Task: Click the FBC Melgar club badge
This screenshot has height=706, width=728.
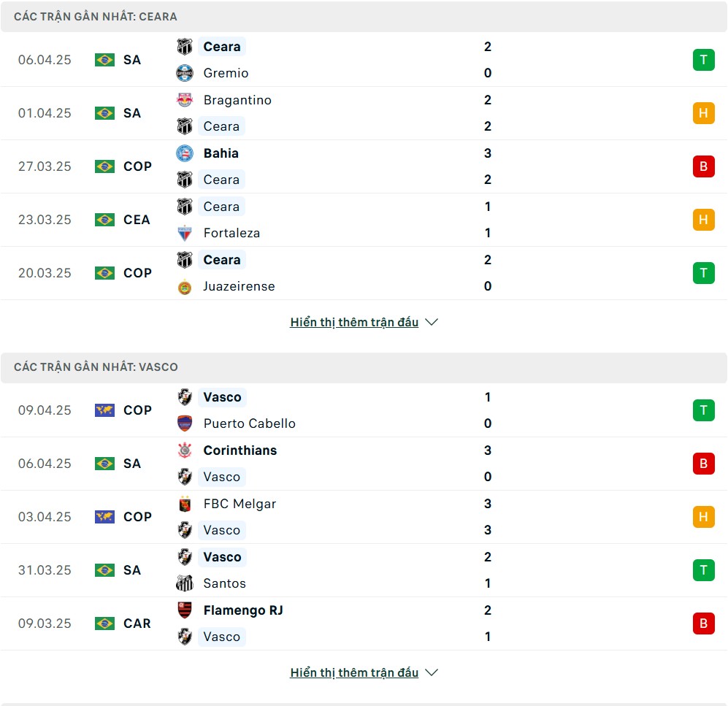Action: coord(185,504)
